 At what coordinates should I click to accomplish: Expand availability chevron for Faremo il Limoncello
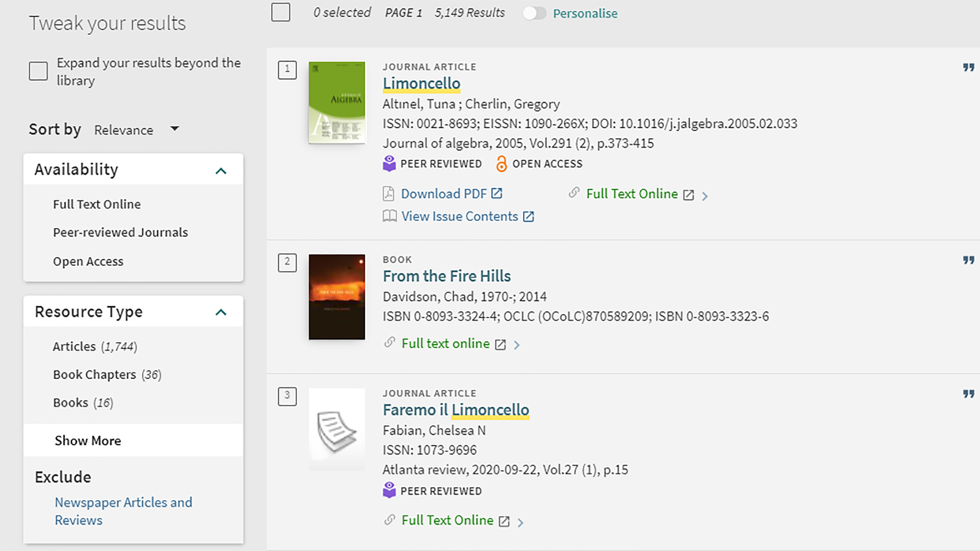click(x=521, y=522)
